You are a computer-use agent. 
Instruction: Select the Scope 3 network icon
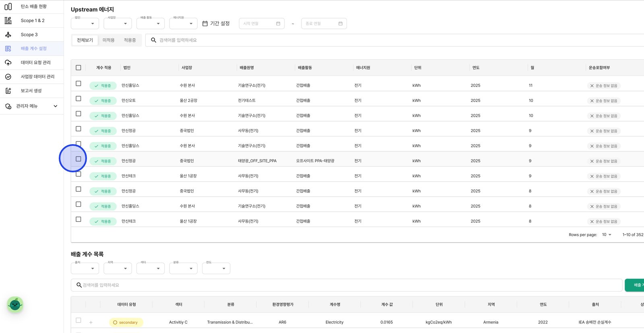8,35
